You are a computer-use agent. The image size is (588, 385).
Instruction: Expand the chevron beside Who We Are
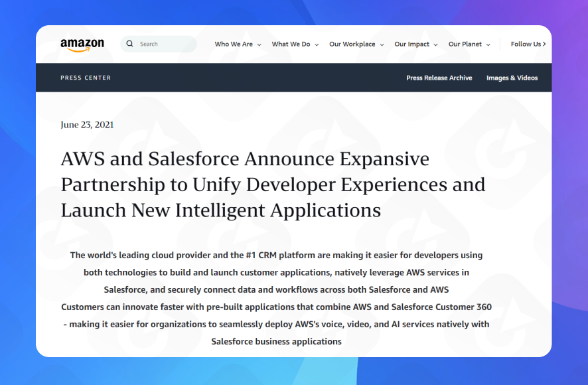coord(259,45)
